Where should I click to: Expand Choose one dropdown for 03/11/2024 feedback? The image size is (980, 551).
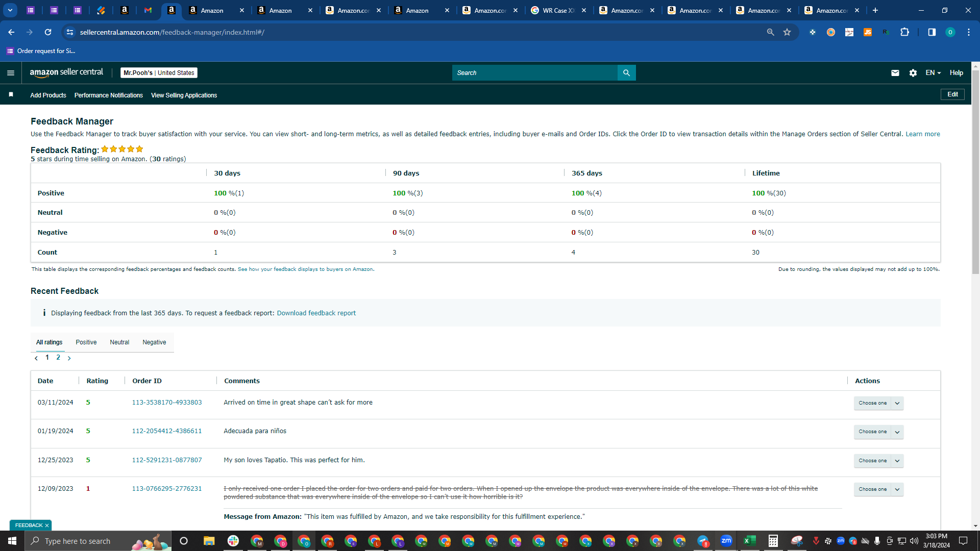(897, 403)
